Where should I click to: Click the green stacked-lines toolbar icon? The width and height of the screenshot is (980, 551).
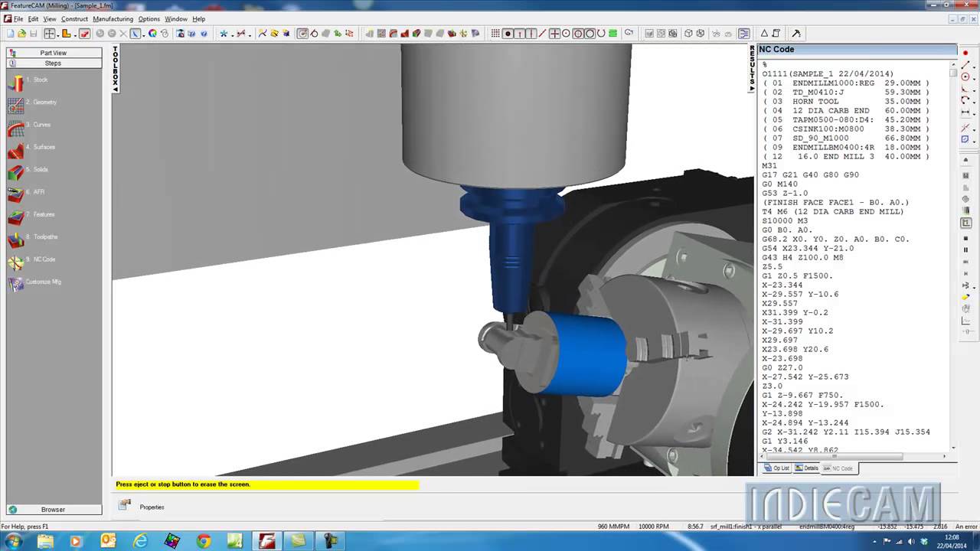point(612,34)
